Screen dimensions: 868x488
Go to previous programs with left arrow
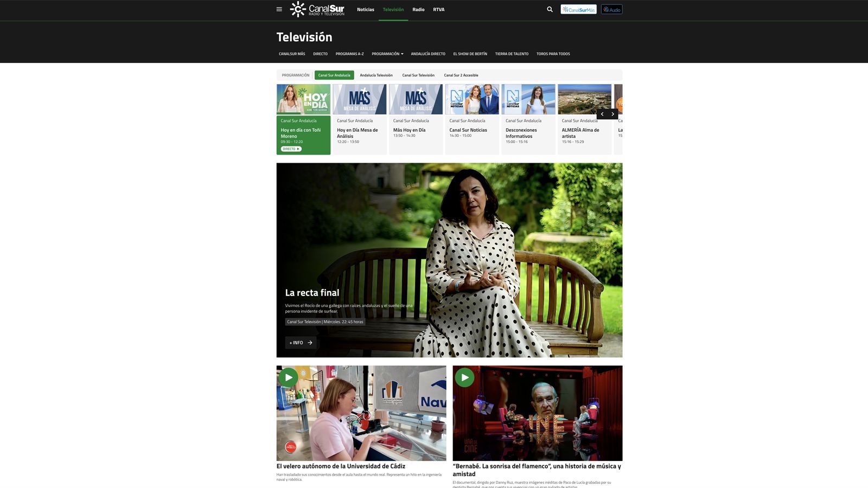(x=602, y=114)
